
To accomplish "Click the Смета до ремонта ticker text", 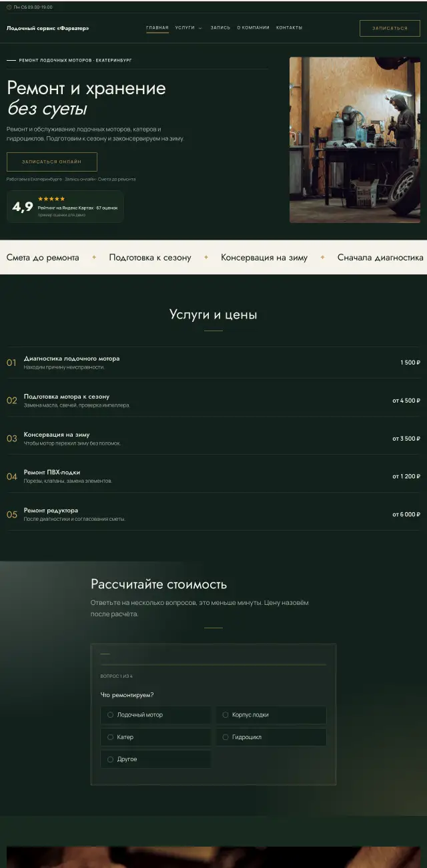I will click(43, 257).
